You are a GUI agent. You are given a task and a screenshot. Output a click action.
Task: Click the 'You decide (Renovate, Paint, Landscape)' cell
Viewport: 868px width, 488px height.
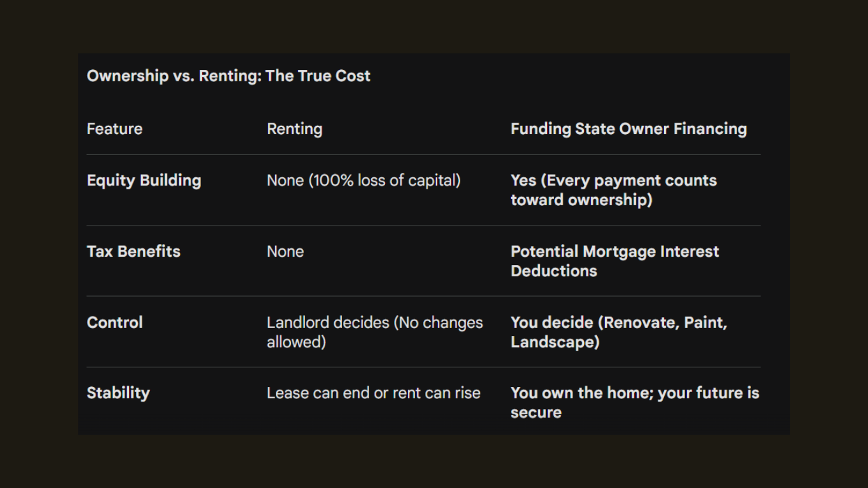(x=618, y=332)
